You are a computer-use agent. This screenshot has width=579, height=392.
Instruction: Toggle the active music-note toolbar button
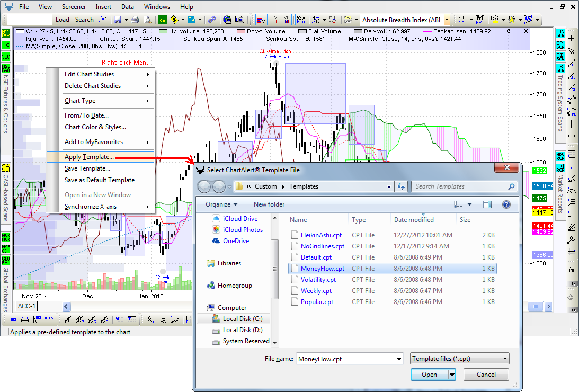coord(103,20)
